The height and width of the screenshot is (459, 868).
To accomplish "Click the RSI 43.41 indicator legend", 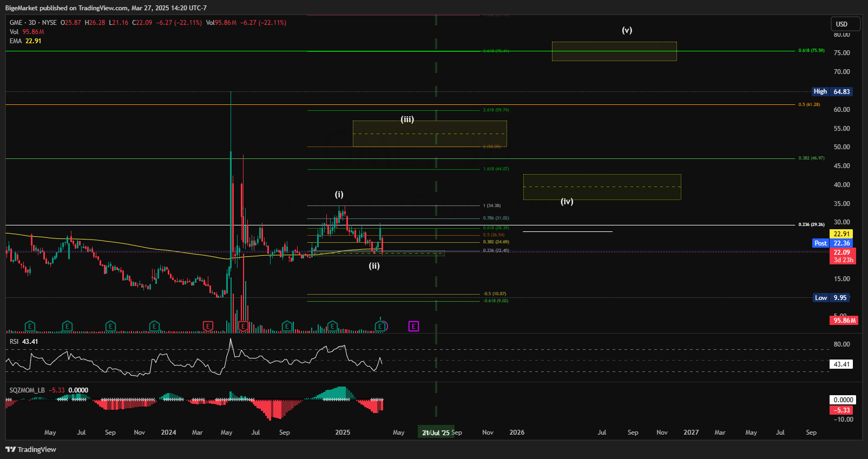I will click(x=24, y=342).
